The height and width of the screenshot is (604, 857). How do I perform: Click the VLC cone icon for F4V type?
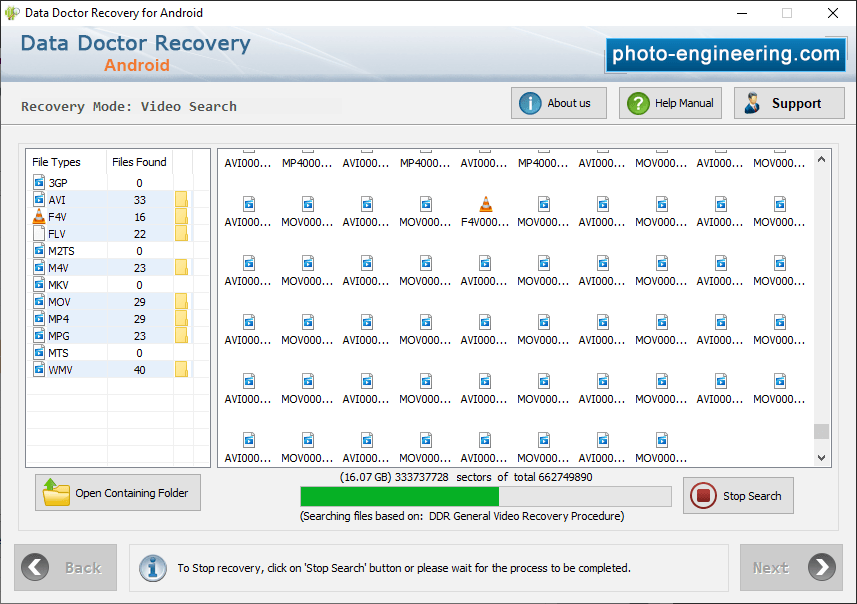pyautogui.click(x=39, y=216)
